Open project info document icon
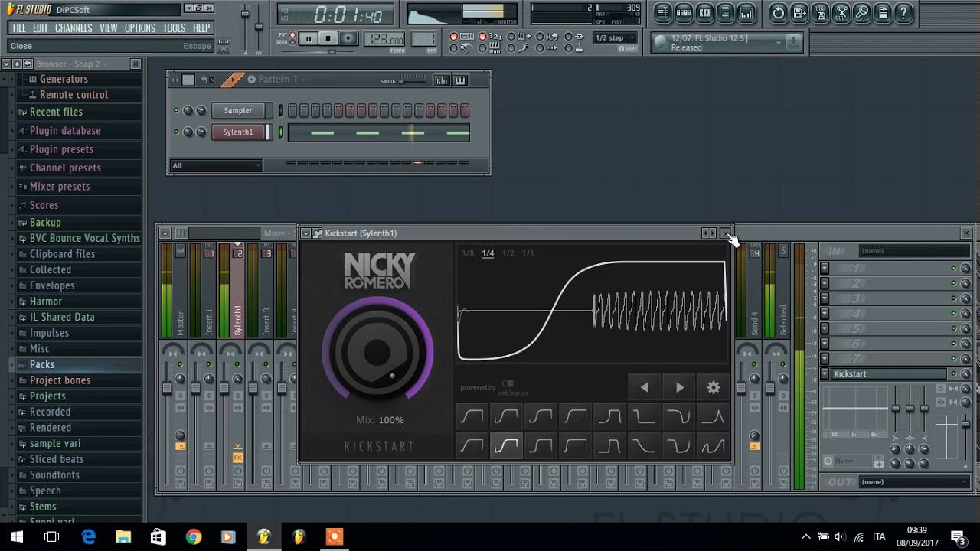This screenshot has width=980, height=551. [x=883, y=12]
